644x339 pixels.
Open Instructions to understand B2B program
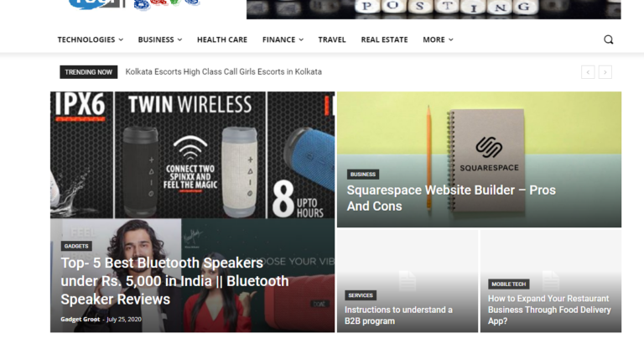398,316
